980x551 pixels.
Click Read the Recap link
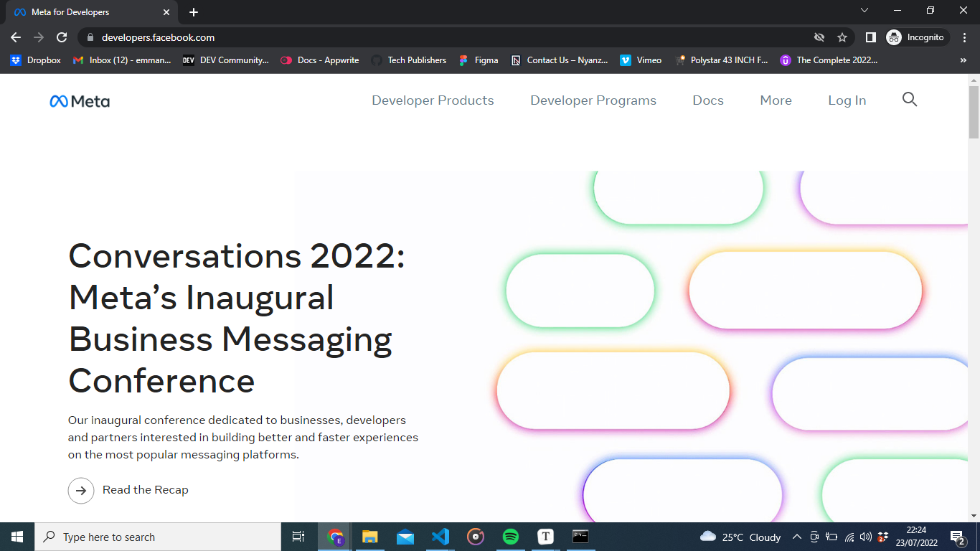pos(146,490)
